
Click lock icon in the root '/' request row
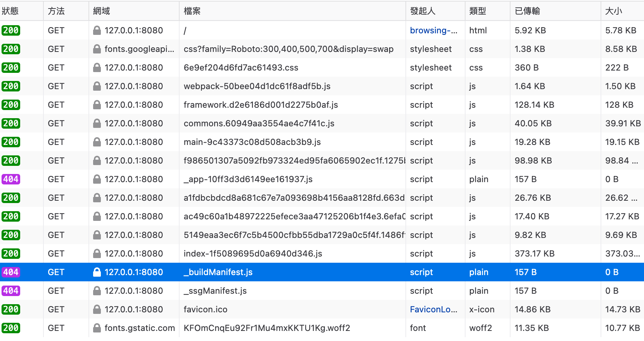click(97, 30)
